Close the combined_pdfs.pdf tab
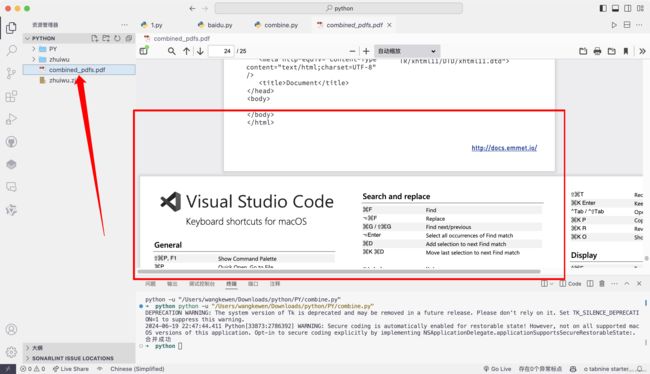The width and height of the screenshot is (650, 374). pos(389,25)
